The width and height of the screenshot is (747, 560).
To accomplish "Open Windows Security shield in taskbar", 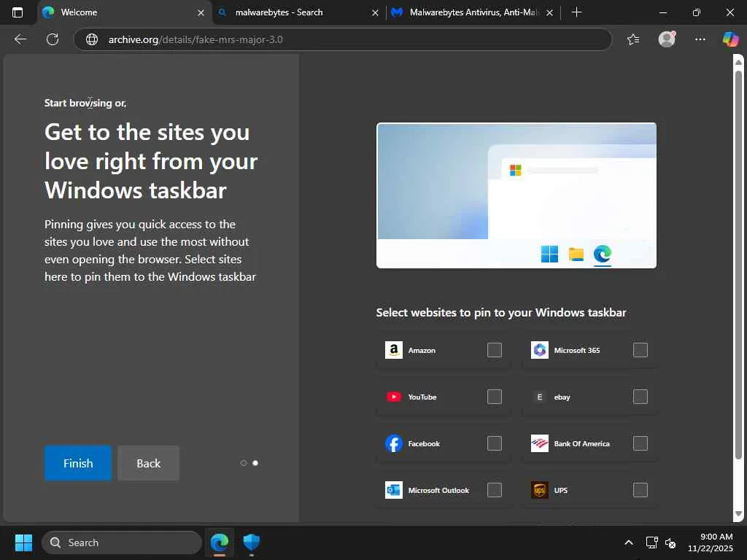I will 251,542.
